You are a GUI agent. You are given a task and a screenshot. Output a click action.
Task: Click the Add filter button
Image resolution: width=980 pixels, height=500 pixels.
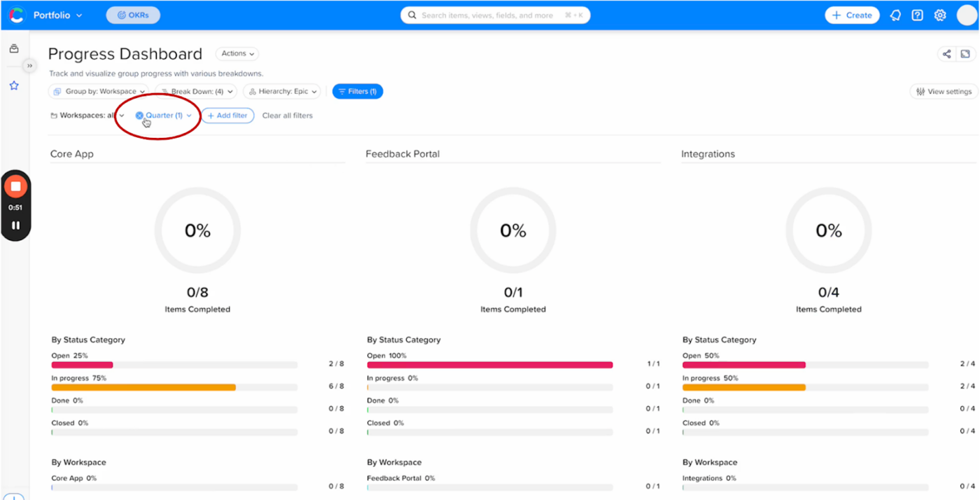[x=227, y=116]
